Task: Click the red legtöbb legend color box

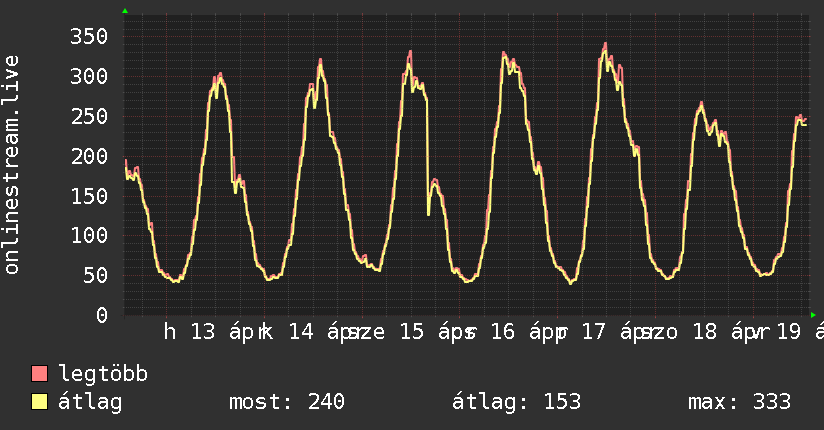Action: [x=40, y=374]
